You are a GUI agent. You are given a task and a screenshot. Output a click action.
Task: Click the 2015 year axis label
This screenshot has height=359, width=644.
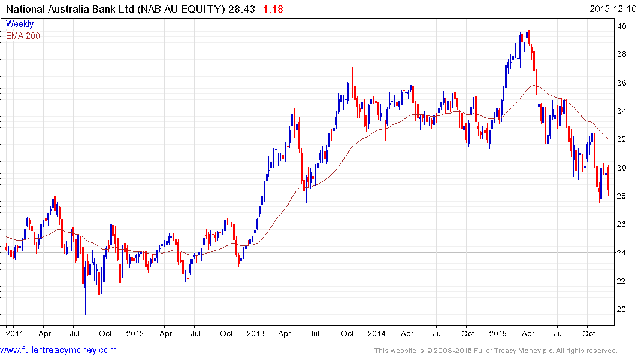[x=498, y=333]
